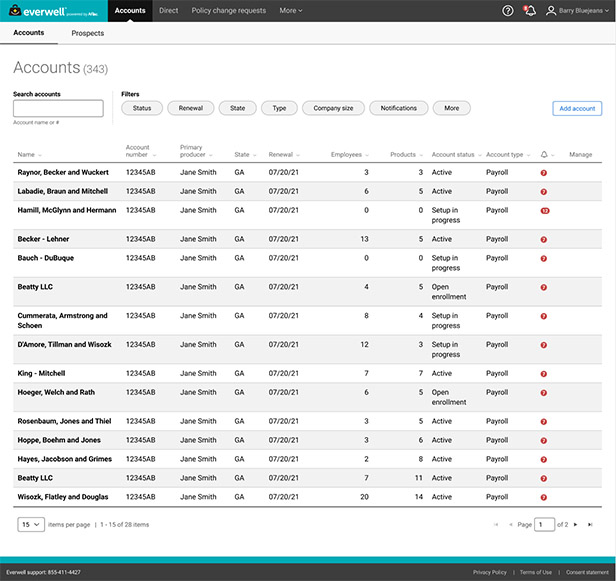Image resolution: width=616 pixels, height=581 pixels.
Task: Go to previous page arrow
Action: coord(511,524)
